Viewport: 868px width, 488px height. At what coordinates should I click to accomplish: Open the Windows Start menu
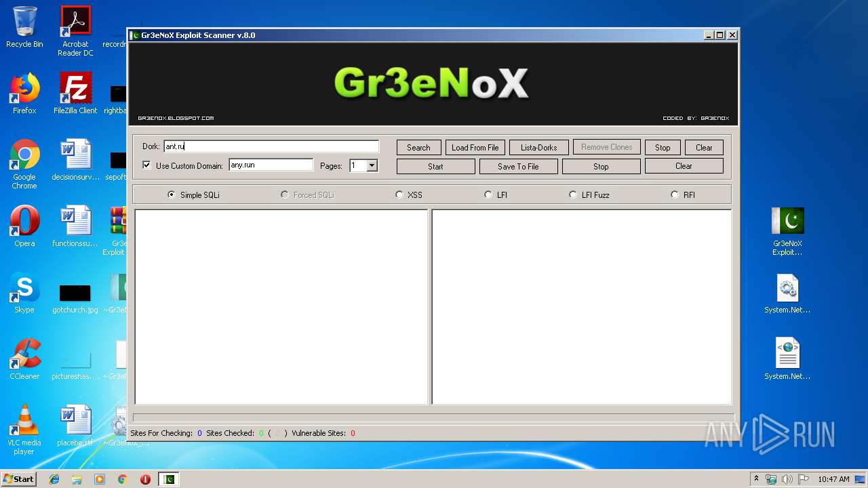(x=18, y=479)
